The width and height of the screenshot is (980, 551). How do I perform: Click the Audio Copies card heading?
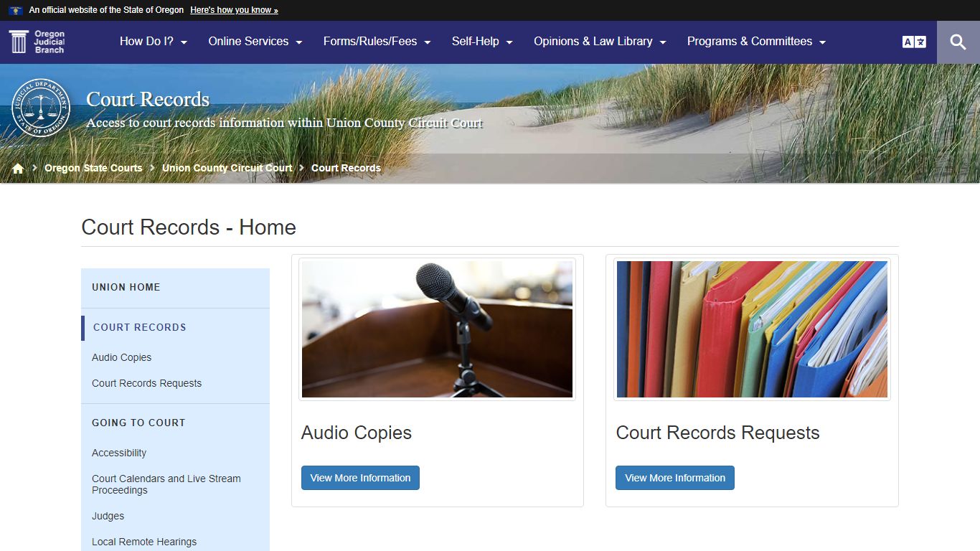[x=357, y=433]
